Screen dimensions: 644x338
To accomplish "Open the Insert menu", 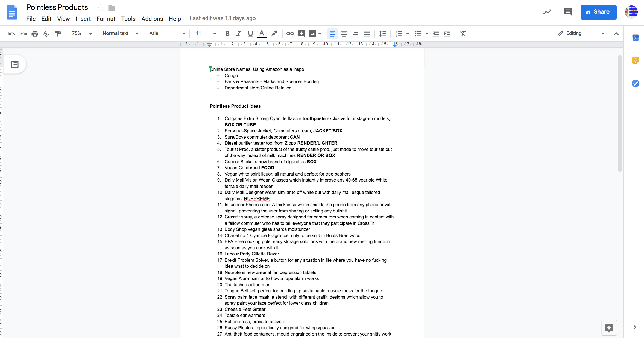I will (x=83, y=19).
